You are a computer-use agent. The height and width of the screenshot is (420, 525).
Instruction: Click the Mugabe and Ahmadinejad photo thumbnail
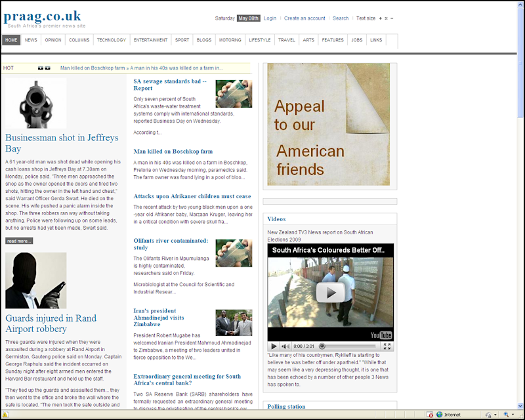click(234, 323)
